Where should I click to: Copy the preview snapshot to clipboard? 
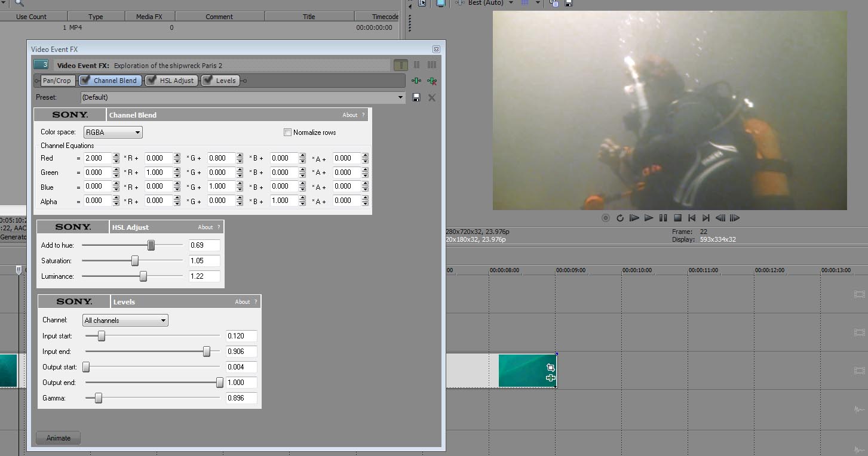pyautogui.click(x=554, y=3)
